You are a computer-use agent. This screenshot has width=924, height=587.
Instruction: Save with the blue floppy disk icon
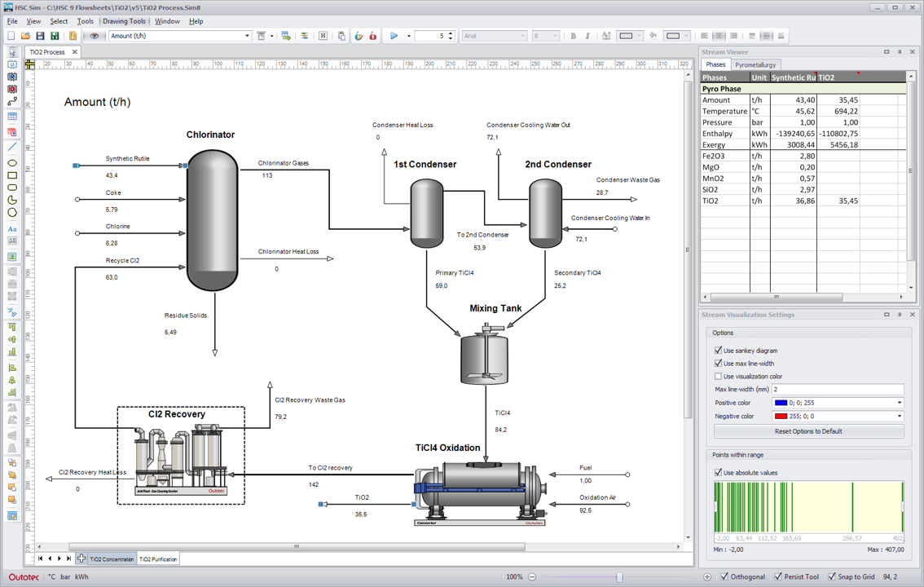coord(40,36)
